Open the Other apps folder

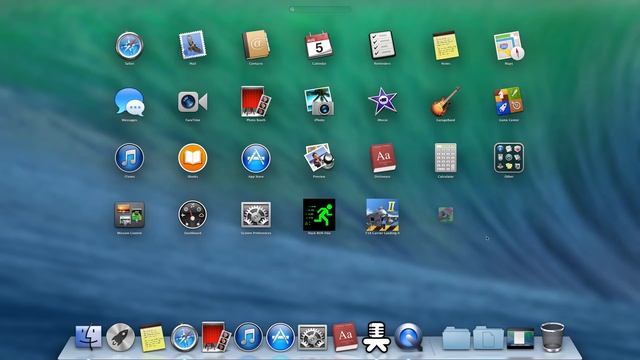509,158
